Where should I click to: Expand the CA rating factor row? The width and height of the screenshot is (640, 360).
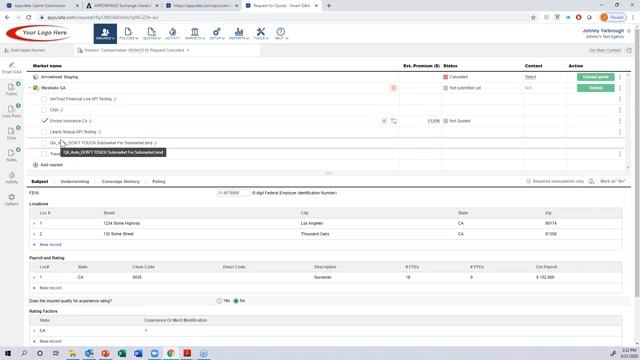pos(34,331)
